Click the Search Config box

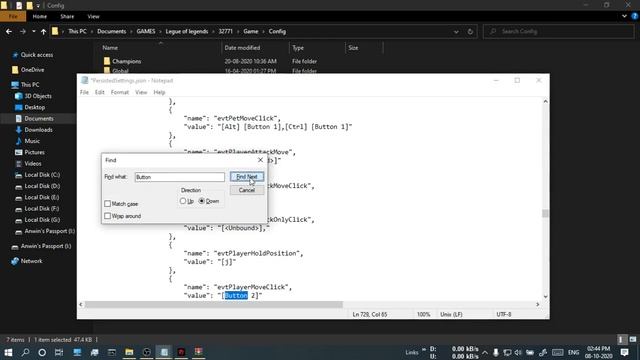(558, 31)
